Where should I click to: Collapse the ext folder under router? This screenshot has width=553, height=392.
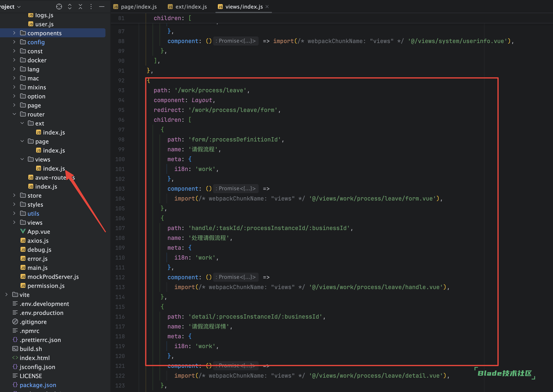[22, 123]
